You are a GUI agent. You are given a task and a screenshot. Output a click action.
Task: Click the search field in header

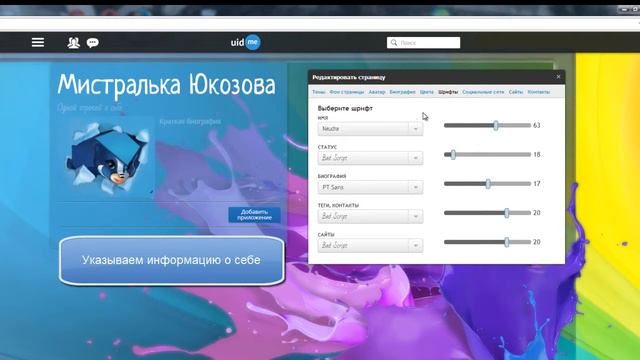(x=423, y=42)
